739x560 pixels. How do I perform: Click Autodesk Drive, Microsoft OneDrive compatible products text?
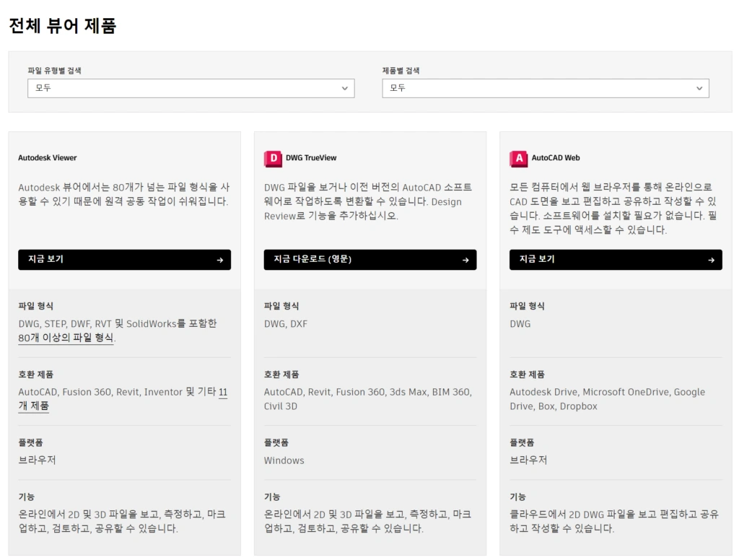(607, 399)
